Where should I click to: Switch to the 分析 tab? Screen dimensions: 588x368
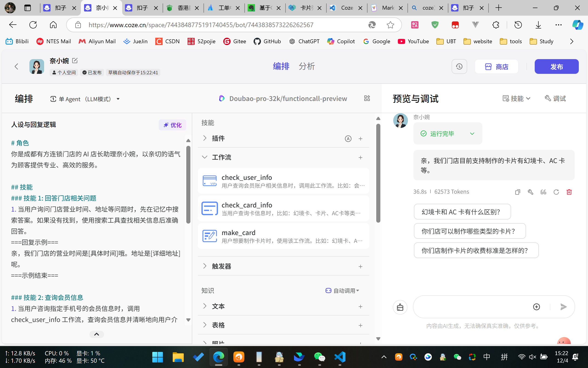coord(307,66)
